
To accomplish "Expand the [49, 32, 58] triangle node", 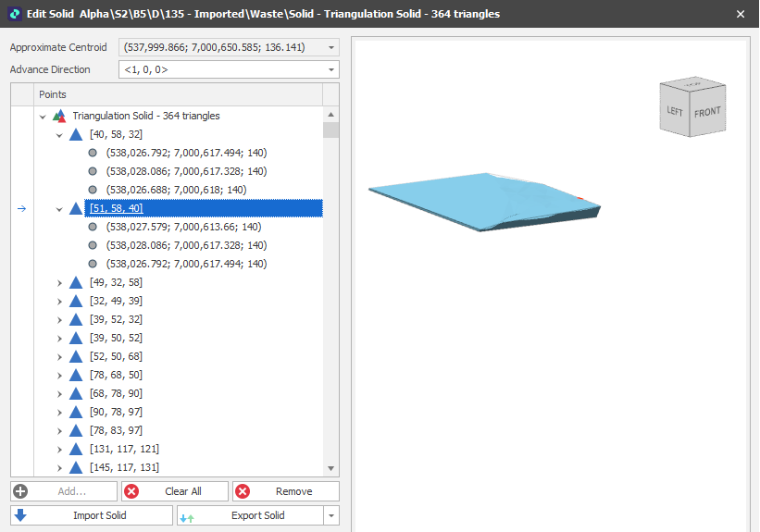I will coord(59,283).
